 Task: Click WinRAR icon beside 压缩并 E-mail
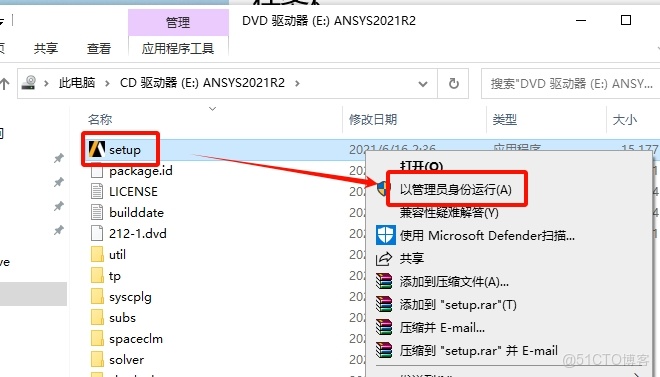pyautogui.click(x=384, y=327)
